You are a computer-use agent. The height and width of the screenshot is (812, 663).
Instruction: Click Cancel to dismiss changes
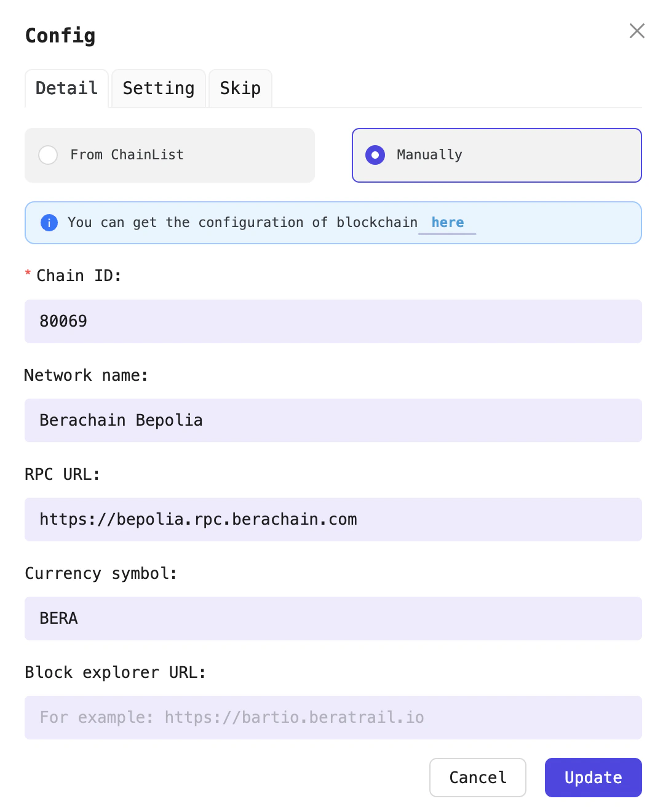[477, 778]
